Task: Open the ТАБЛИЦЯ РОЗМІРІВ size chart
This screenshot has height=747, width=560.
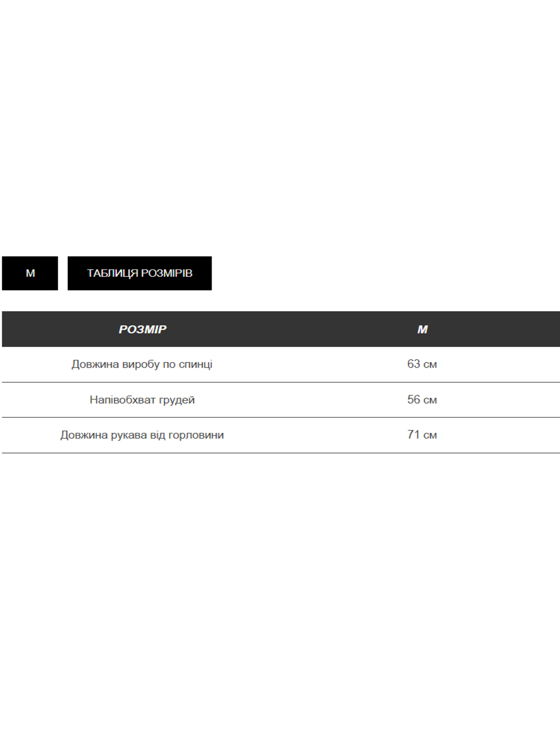Action: pos(139,273)
